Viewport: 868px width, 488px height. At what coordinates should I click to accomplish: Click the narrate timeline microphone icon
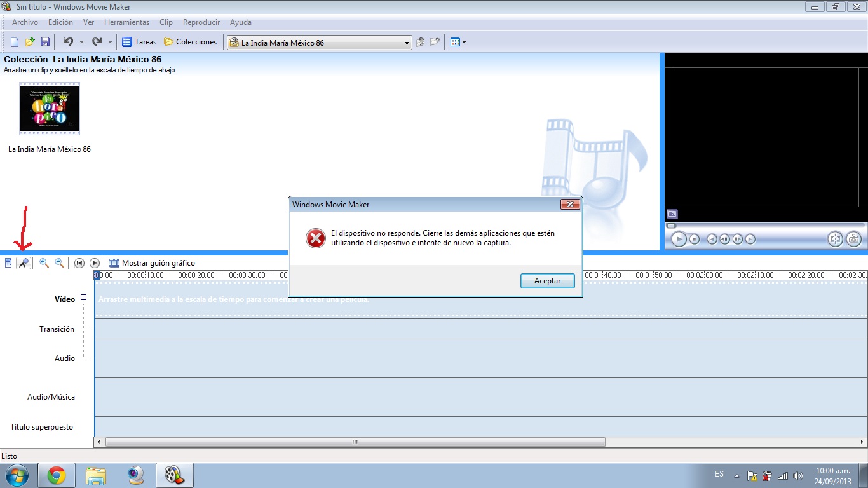[x=24, y=262]
